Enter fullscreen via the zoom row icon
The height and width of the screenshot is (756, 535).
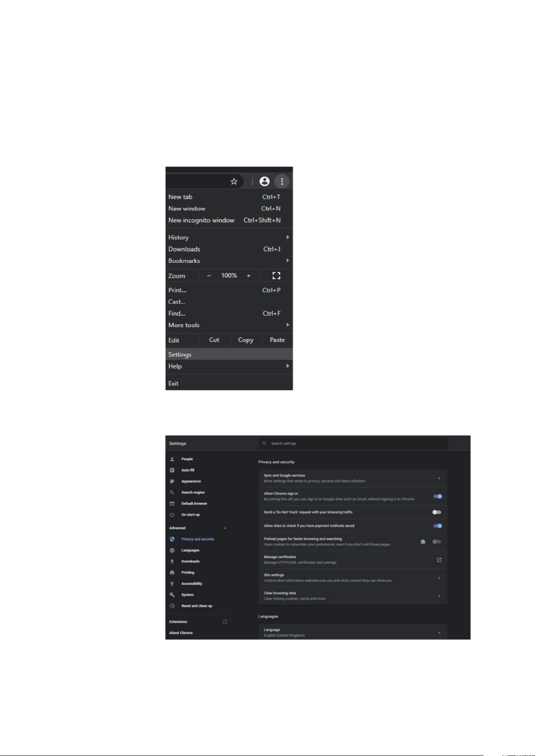point(276,275)
